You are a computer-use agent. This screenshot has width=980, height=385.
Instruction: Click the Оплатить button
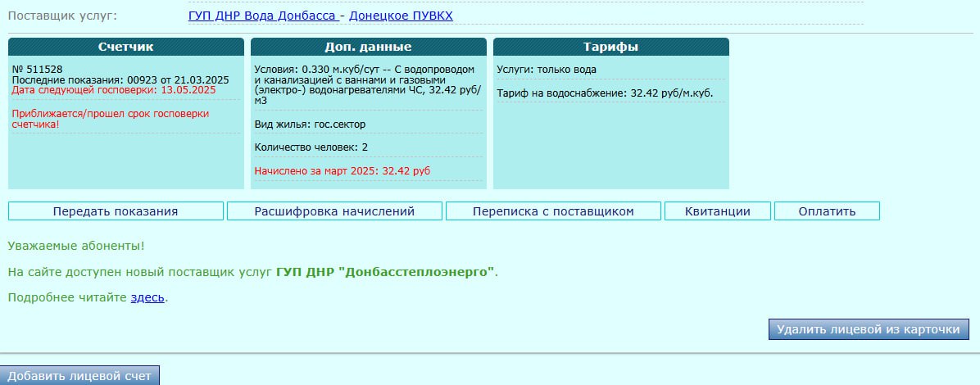coord(827,211)
